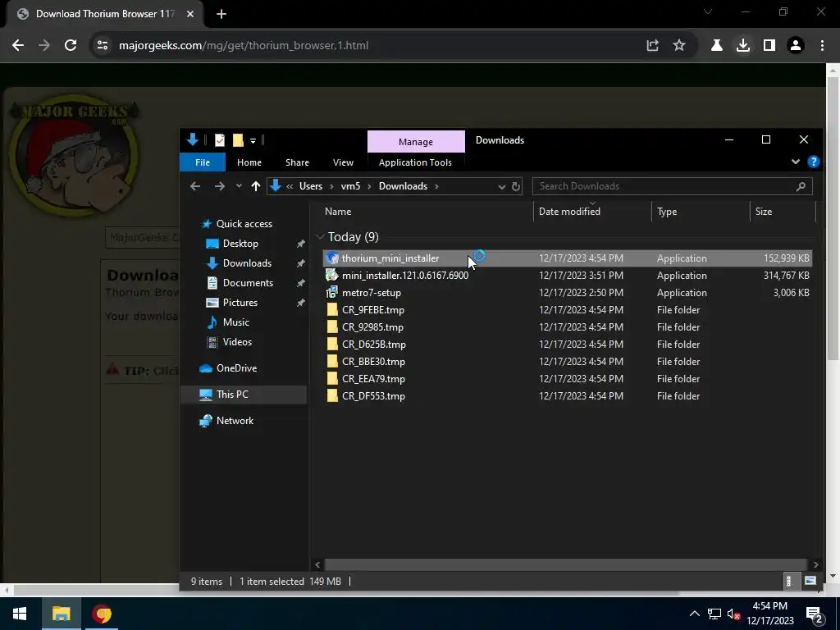Click the Properties quick access toolbar icon
This screenshot has width=840, height=630.
[220, 140]
